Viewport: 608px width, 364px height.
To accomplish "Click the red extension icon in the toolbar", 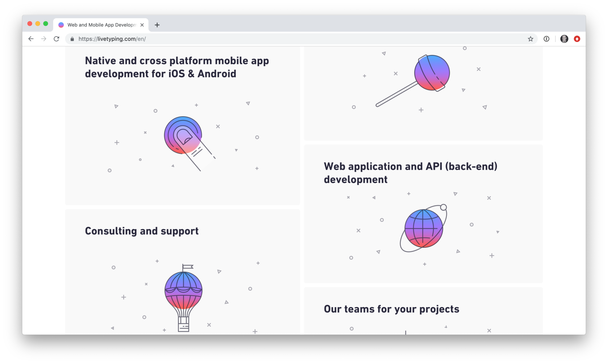I will click(x=577, y=39).
